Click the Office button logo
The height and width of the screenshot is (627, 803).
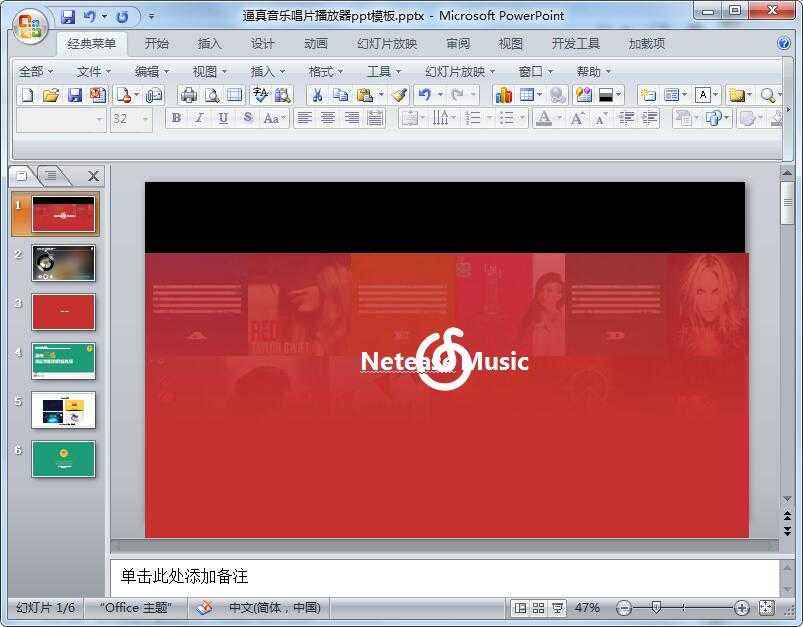click(30, 26)
